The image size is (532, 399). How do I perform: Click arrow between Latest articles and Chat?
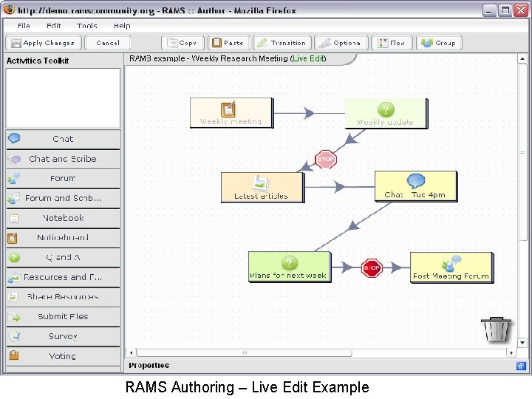(339, 187)
